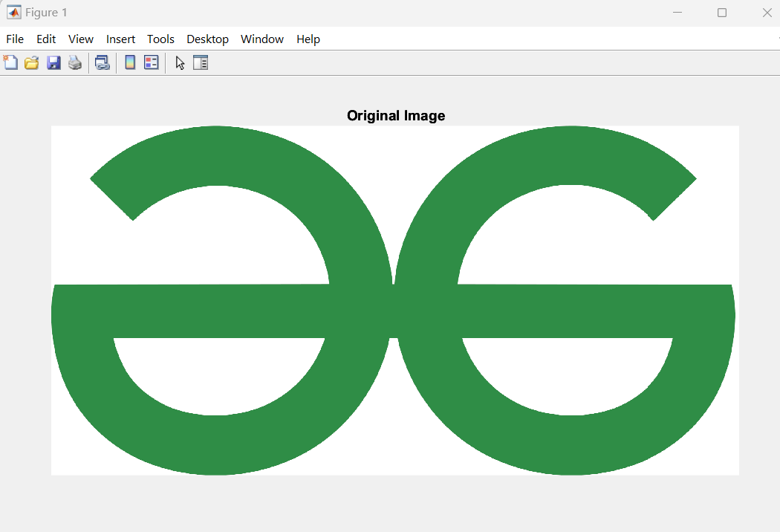This screenshot has width=780, height=532.
Task: Click the Print Figure icon
Action: 74,62
